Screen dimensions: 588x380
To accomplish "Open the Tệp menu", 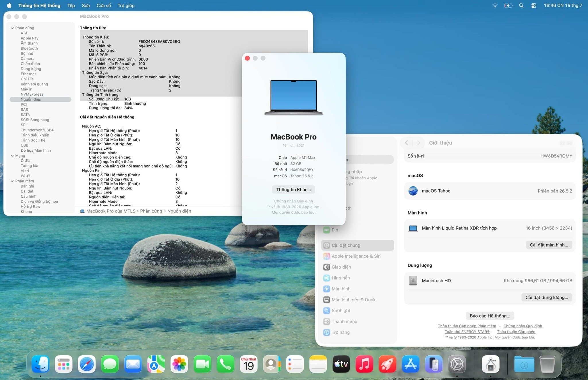I will tap(71, 5).
